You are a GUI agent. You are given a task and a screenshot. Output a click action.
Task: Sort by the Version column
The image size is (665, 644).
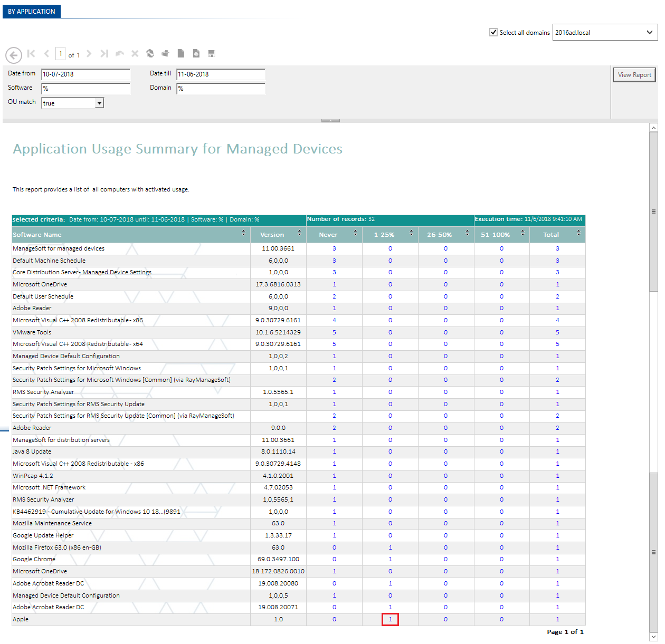[299, 233]
